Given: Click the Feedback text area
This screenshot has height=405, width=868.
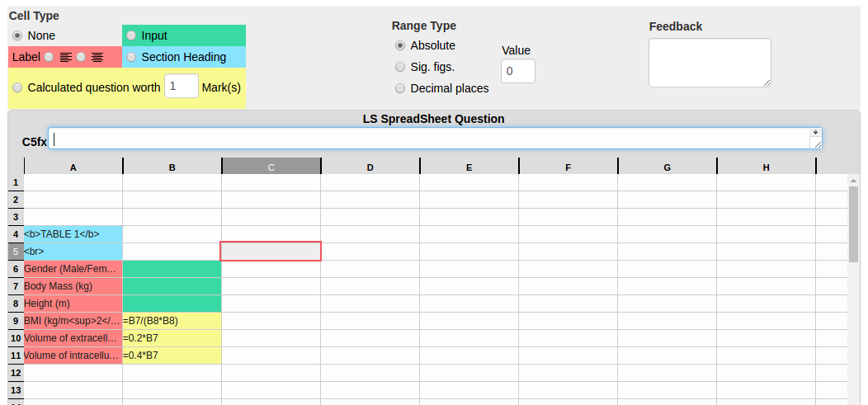Looking at the screenshot, I should click(710, 63).
